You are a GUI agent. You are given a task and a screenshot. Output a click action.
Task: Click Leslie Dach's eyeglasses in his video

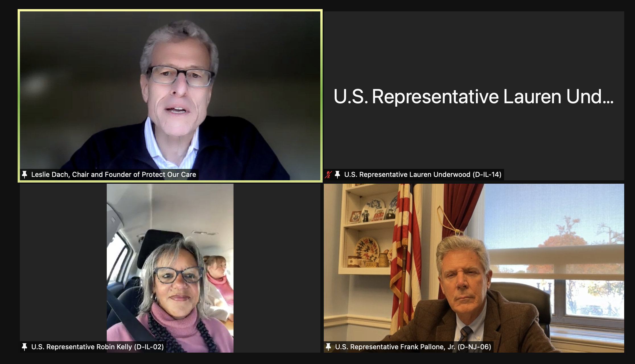pyautogui.click(x=180, y=76)
